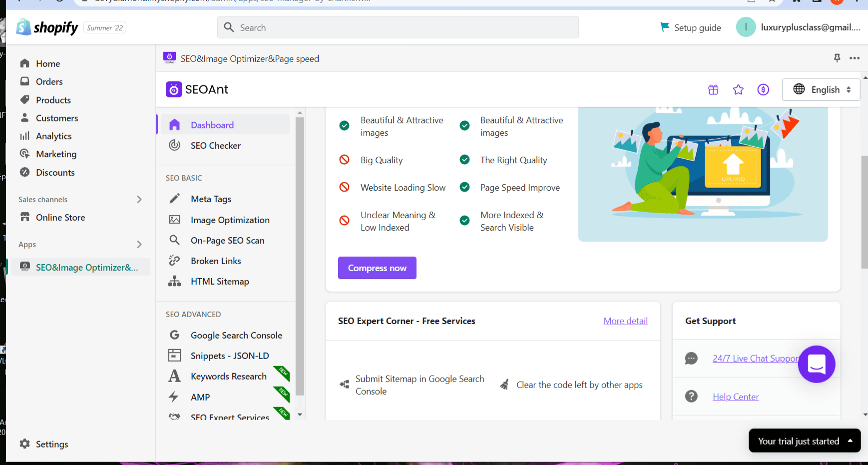Open the dollar pricing icon in SEOAnt header
This screenshot has width=868, height=465.
tap(763, 89)
